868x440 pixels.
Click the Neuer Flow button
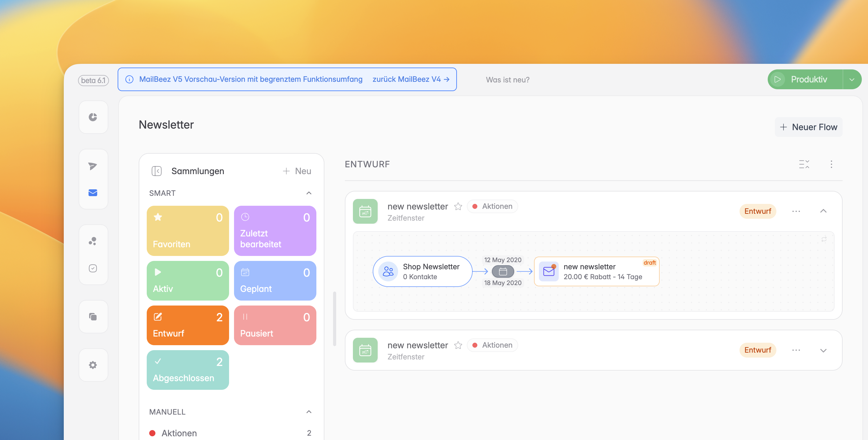point(808,127)
